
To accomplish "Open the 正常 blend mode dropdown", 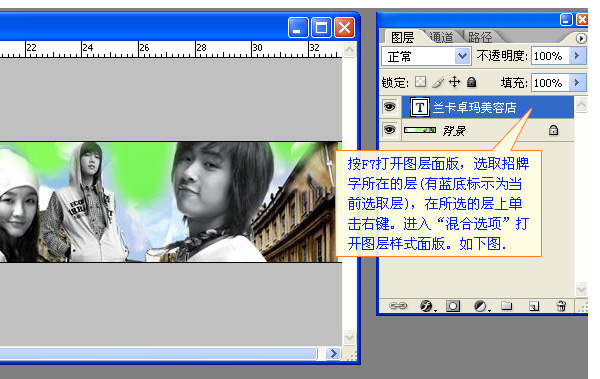I will point(426,56).
